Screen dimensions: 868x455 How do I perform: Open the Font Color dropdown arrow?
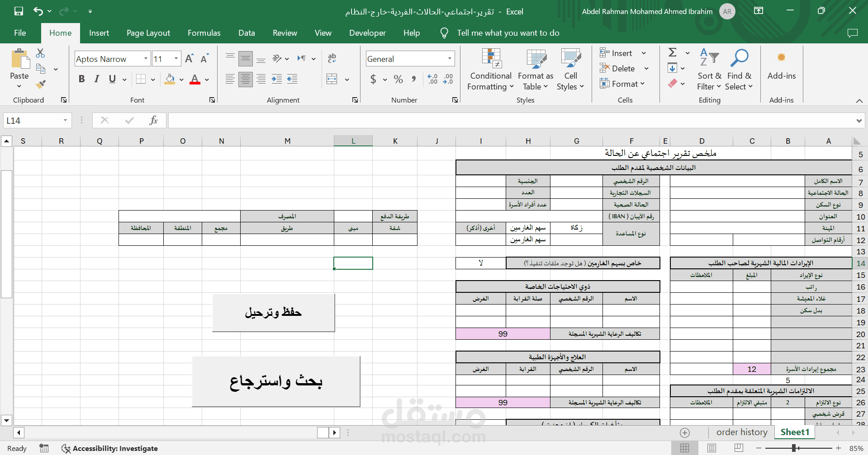click(x=206, y=80)
